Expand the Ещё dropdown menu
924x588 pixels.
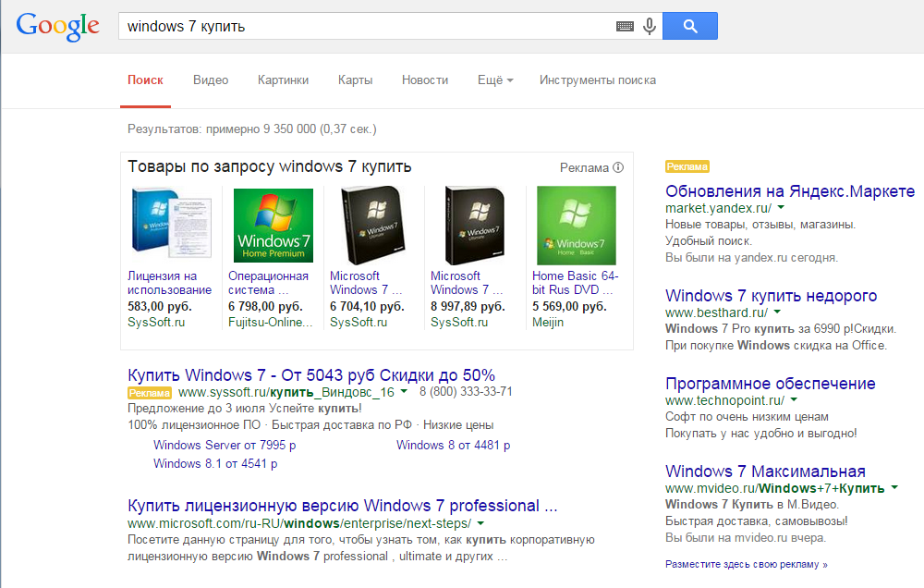[x=495, y=80]
